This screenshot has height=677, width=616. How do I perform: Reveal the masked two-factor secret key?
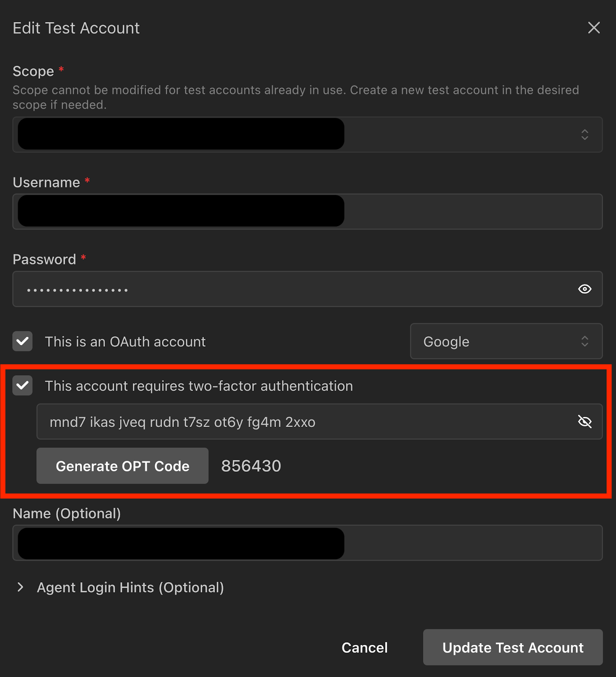coord(584,421)
